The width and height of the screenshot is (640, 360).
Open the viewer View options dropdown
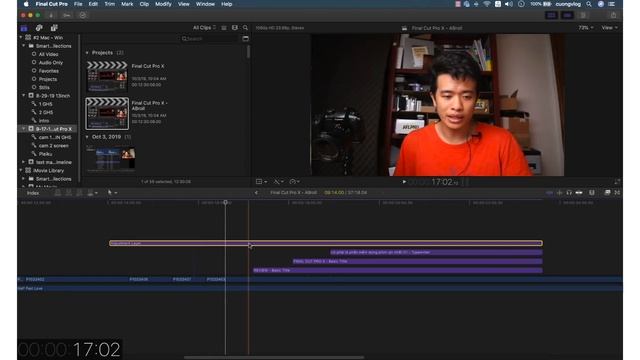tap(609, 28)
